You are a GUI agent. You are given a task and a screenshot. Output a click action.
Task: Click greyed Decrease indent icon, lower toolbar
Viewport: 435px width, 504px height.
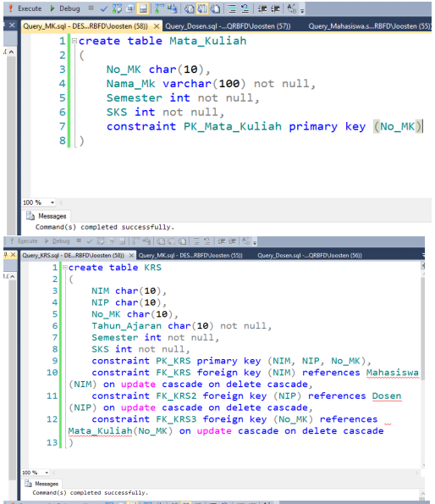pyautogui.click(x=221, y=241)
